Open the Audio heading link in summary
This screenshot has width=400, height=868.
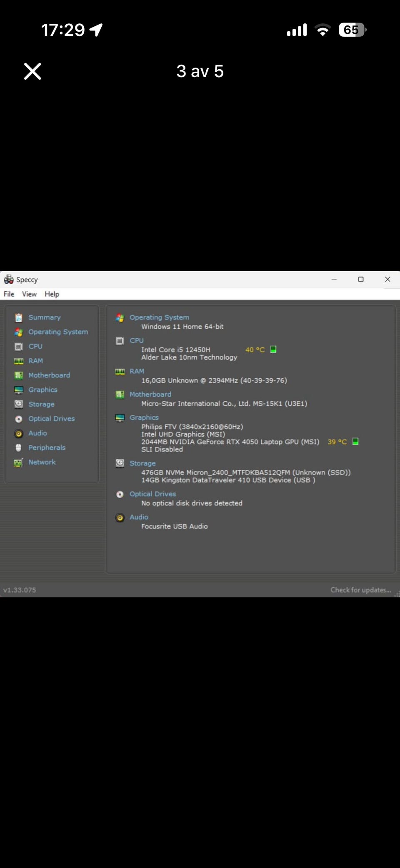[139, 517]
